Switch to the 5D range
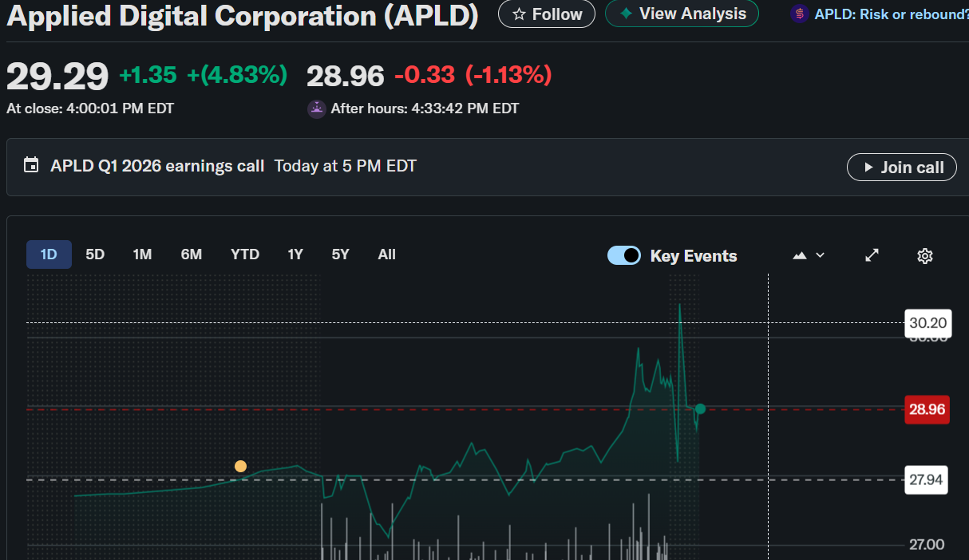Viewport: 969px width, 560px height. 95,254
